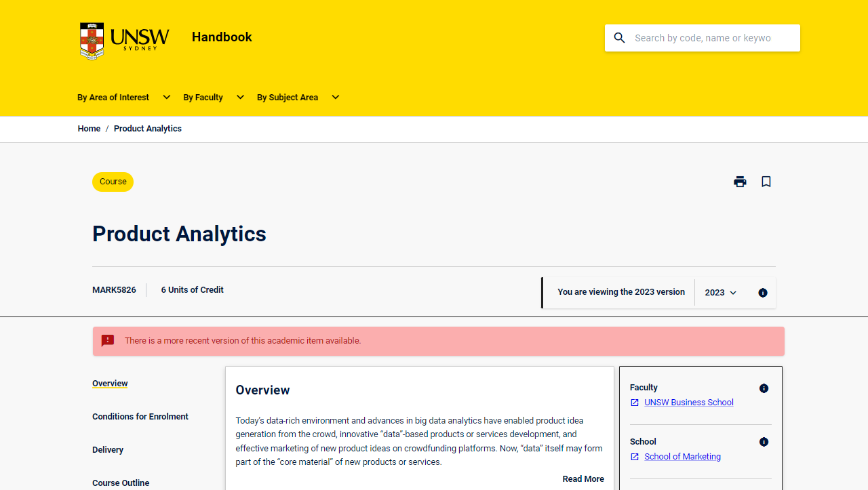Click the Home breadcrumb link
The width and height of the screenshot is (868, 490).
[x=89, y=129]
